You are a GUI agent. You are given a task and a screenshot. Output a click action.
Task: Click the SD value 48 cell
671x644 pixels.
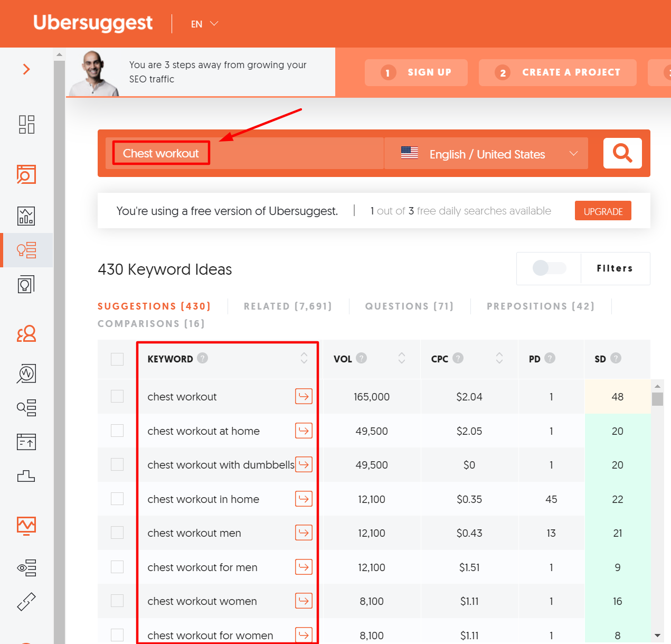tap(617, 397)
